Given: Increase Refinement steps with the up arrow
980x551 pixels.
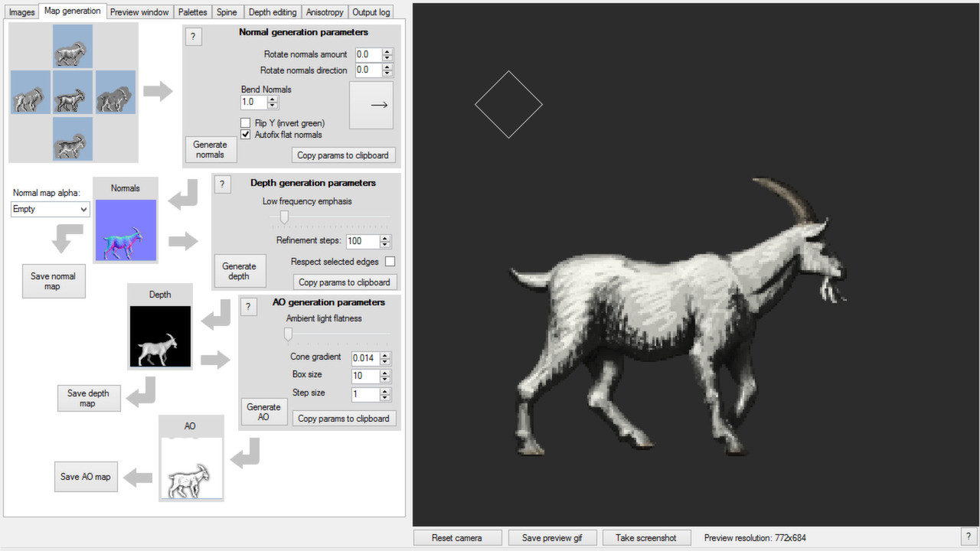Looking at the screenshot, I should click(386, 237).
